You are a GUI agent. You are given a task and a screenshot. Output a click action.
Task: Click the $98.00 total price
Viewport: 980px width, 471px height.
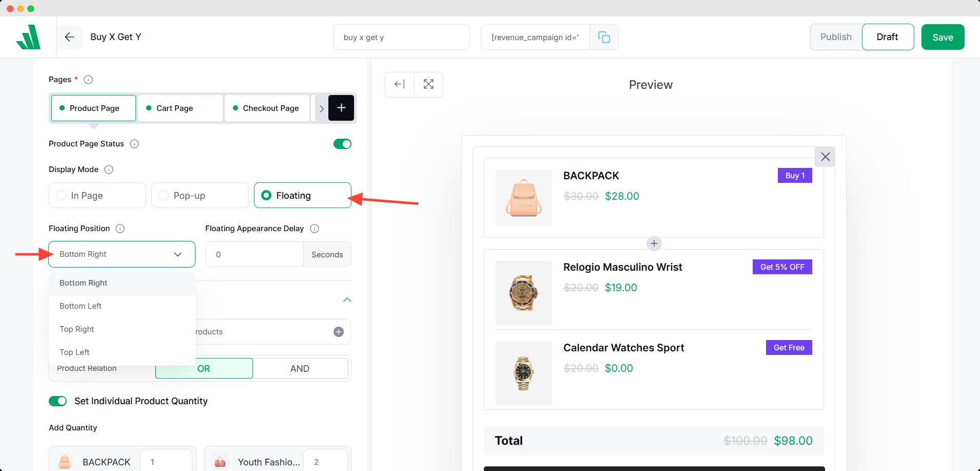pyautogui.click(x=793, y=441)
